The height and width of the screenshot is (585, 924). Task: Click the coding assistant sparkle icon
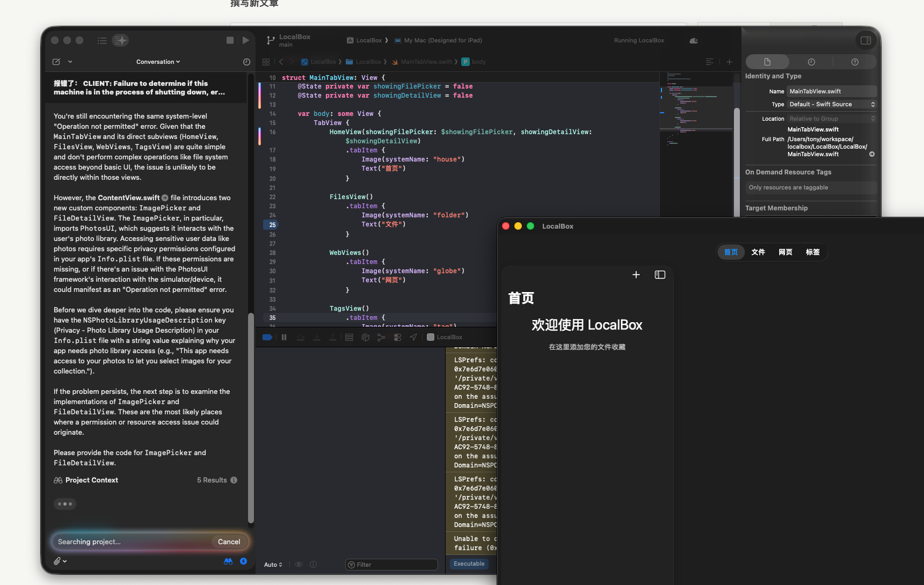point(120,40)
